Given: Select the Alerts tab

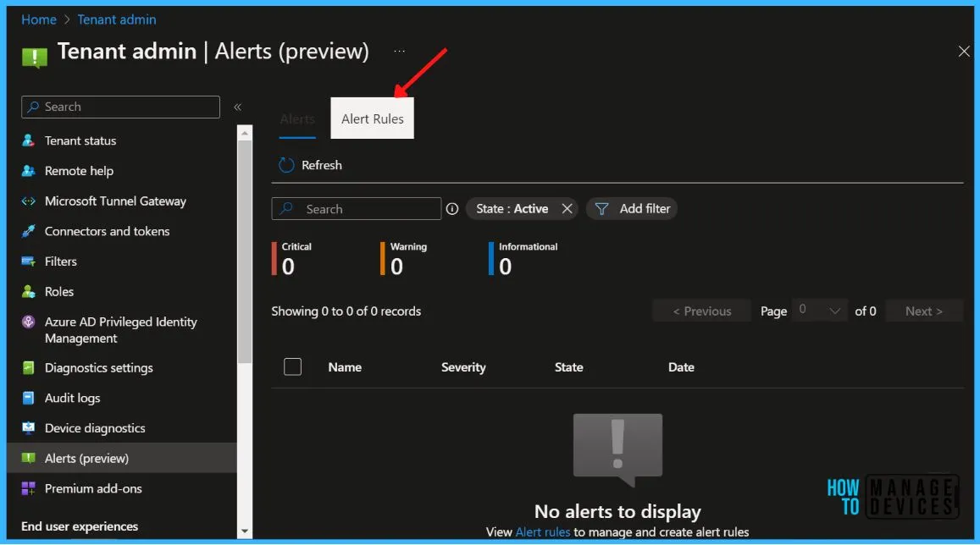Looking at the screenshot, I should [297, 118].
